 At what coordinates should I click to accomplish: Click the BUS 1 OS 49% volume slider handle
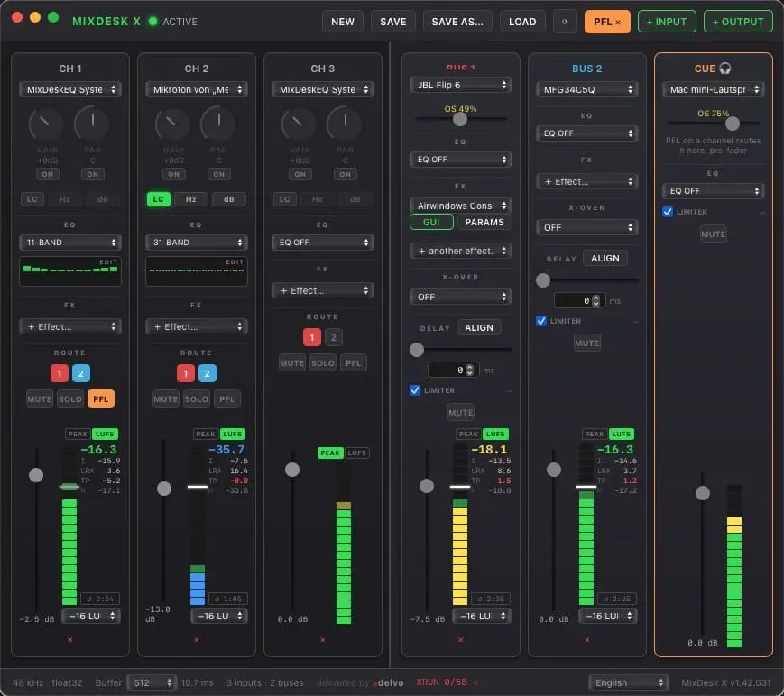pos(460,119)
